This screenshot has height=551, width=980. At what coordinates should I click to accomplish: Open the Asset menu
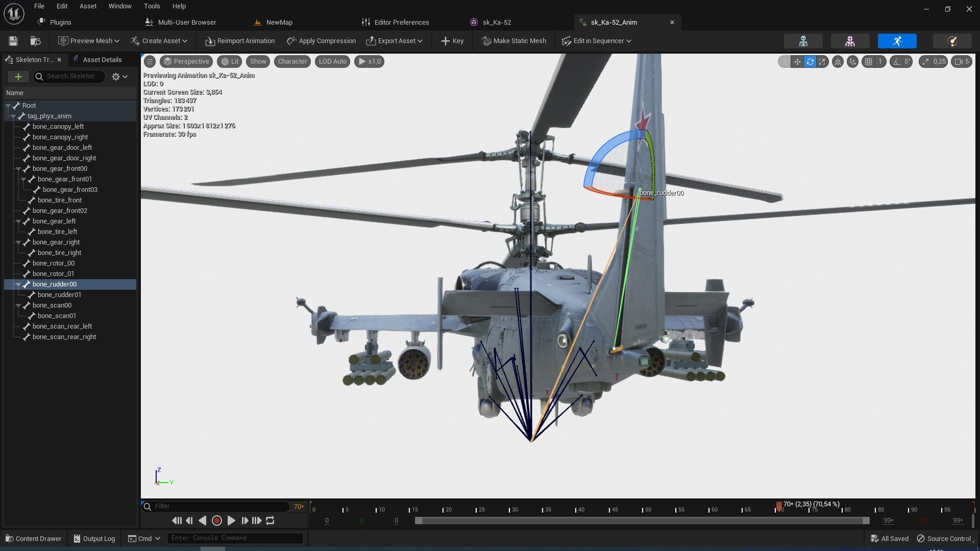click(88, 6)
